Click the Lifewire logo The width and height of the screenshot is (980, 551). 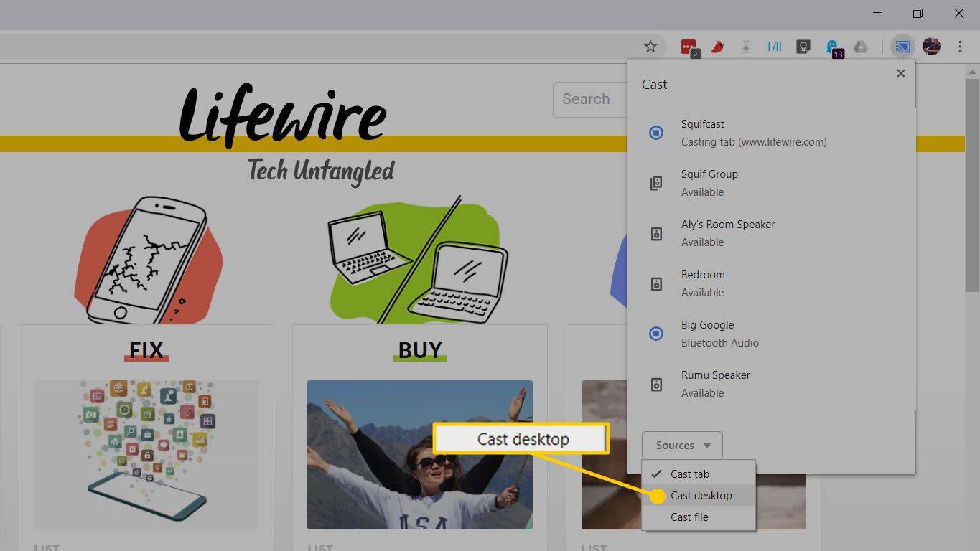284,115
